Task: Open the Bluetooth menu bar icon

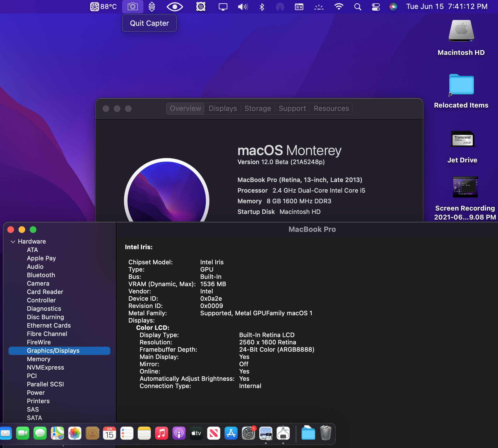Action: (x=262, y=6)
